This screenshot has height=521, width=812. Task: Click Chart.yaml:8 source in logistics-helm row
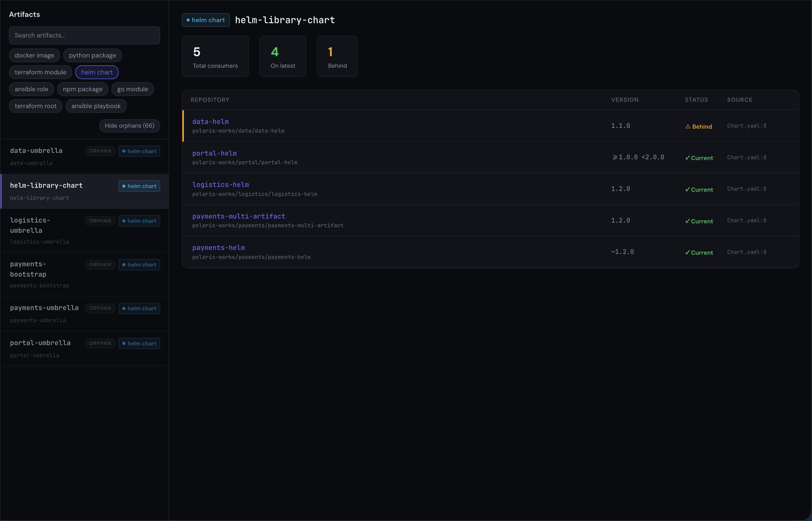coord(747,189)
